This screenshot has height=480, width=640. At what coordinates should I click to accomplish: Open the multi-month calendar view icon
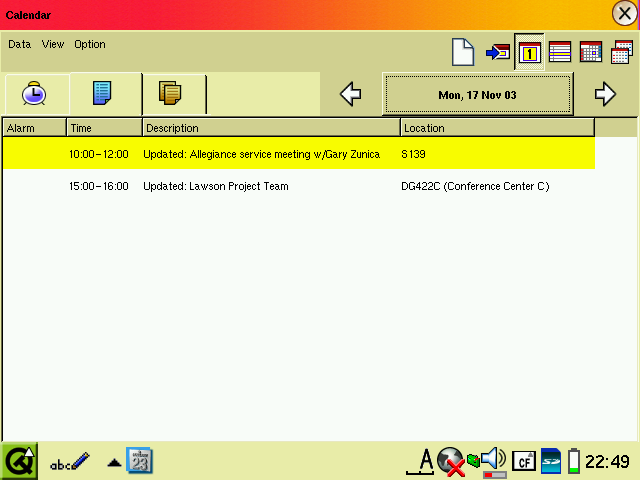pyautogui.click(x=621, y=51)
